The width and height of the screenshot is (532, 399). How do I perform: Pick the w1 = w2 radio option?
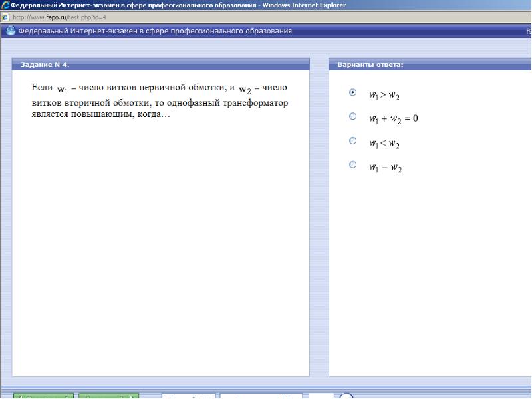click(x=353, y=164)
